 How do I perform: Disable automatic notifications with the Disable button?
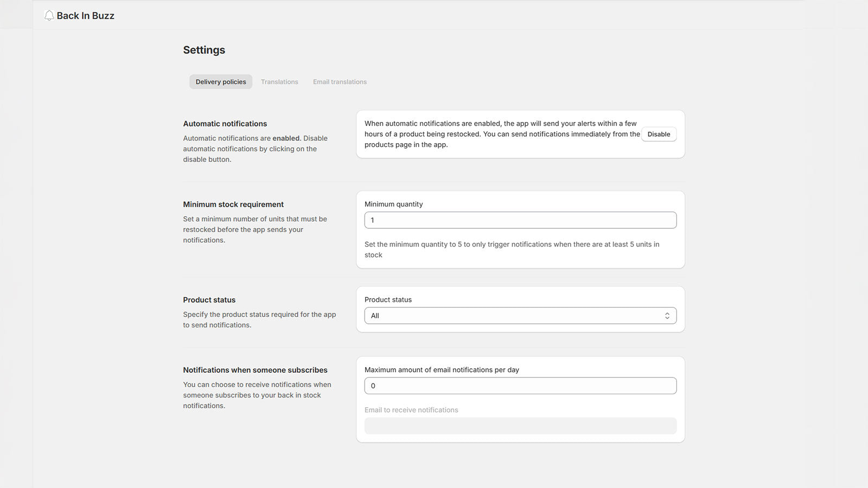(659, 134)
